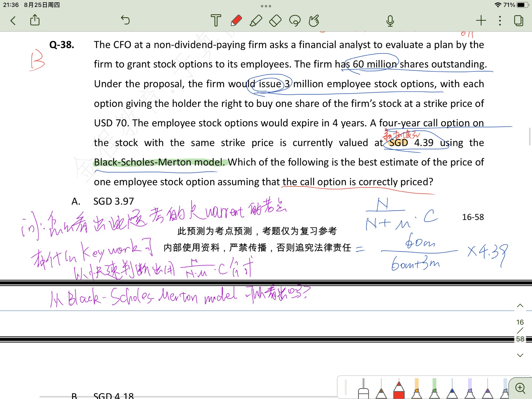This screenshot has width=532, height=399.
Task: Open the share/export icon
Action: 35,20
